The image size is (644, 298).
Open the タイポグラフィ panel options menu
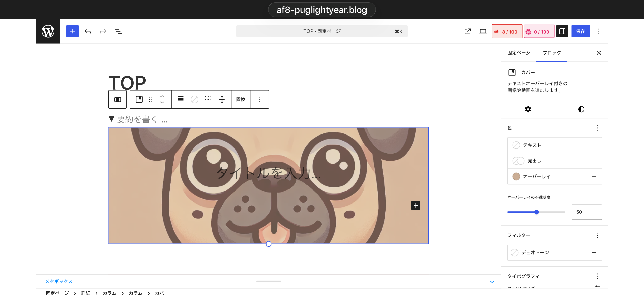pyautogui.click(x=597, y=276)
